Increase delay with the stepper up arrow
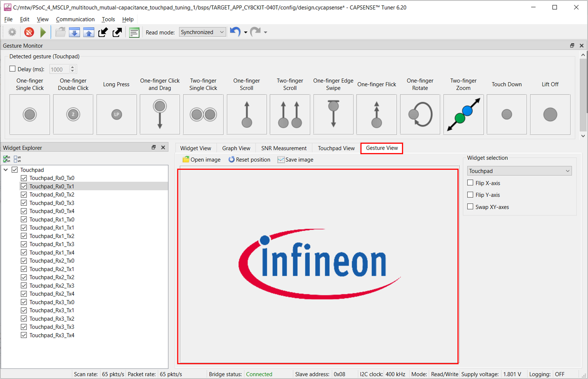Image resolution: width=588 pixels, height=379 pixels. [73, 67]
